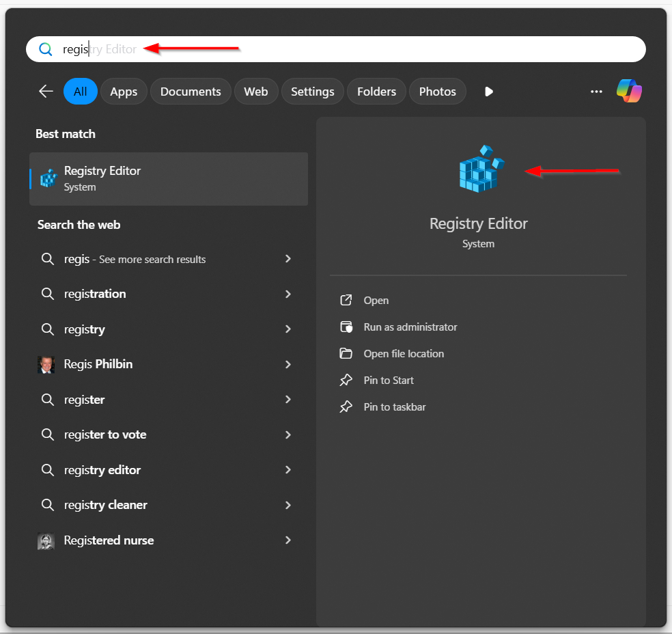Switch to the Web filter tab
672x634 pixels.
pyautogui.click(x=256, y=92)
